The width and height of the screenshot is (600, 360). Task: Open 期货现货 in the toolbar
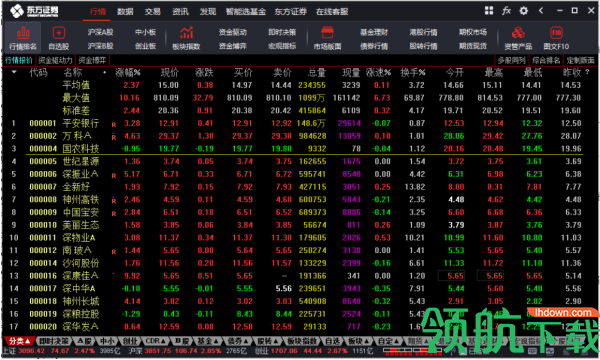[473, 46]
